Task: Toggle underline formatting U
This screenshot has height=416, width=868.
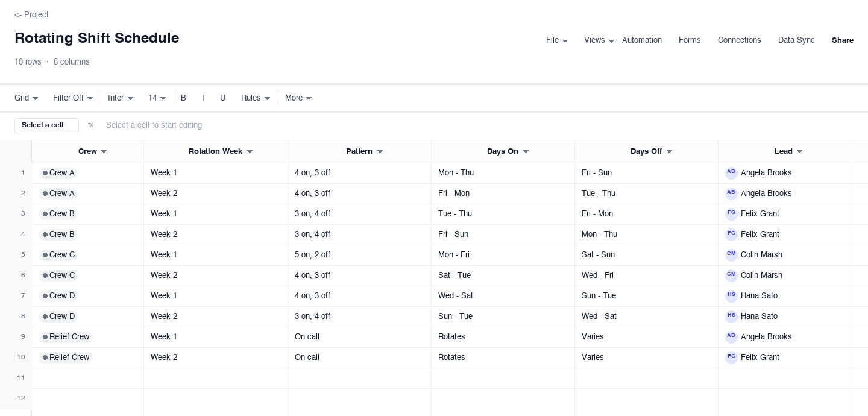Action: point(222,98)
